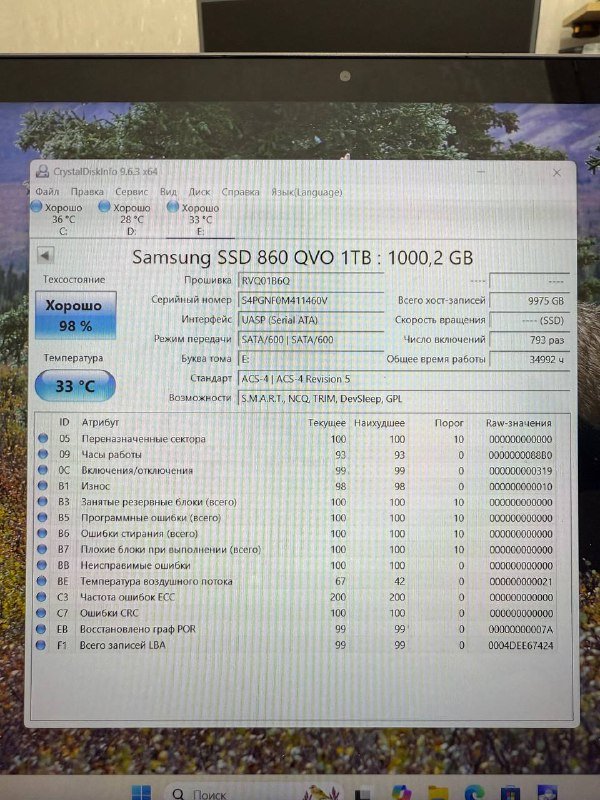Open the Windows Start menu

pyautogui.click(x=141, y=793)
